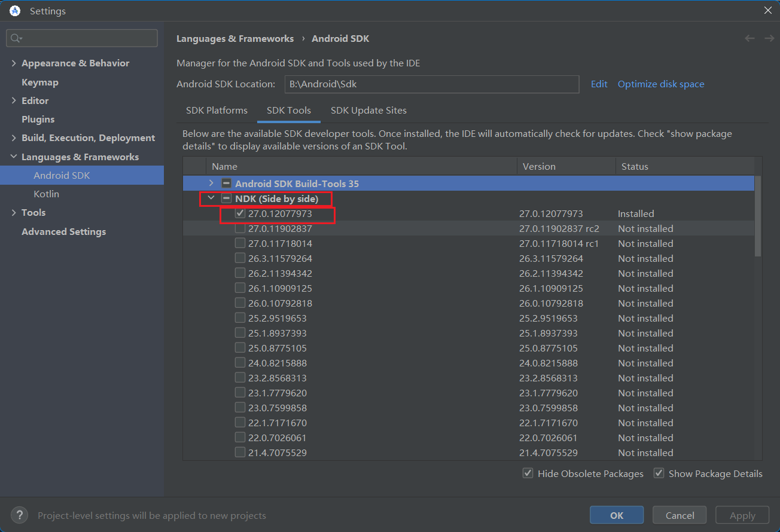Viewport: 780px width, 532px height.
Task: Expand Build, Execution, Deployment section
Action: click(14, 138)
